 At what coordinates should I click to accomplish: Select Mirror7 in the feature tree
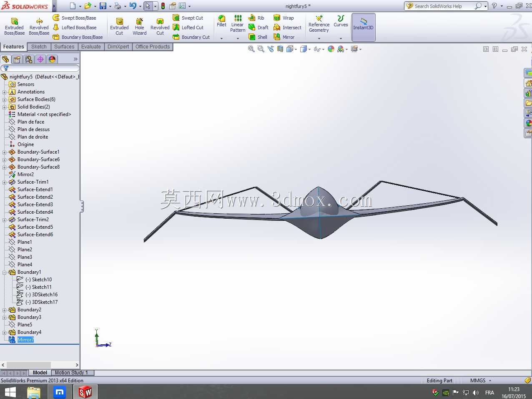click(x=25, y=340)
